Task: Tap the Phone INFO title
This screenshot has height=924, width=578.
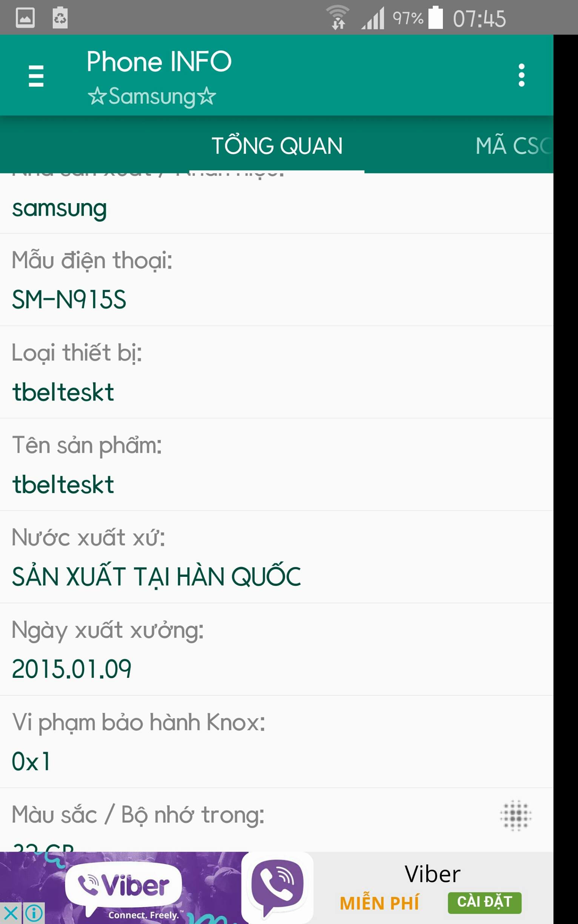Action: (x=158, y=61)
